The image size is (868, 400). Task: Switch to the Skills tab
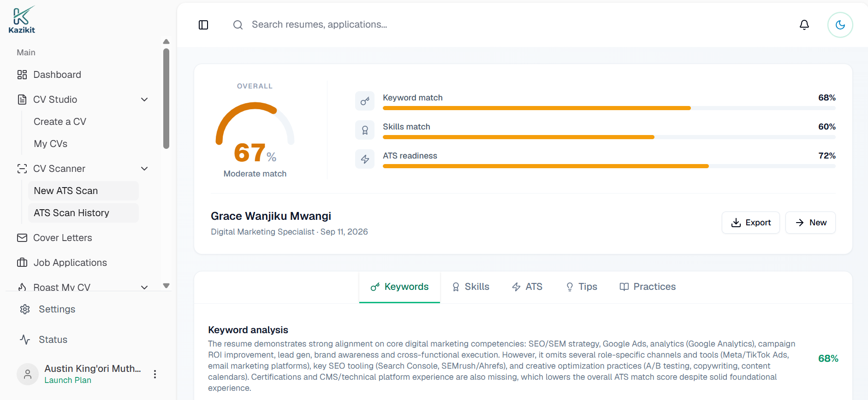470,287
